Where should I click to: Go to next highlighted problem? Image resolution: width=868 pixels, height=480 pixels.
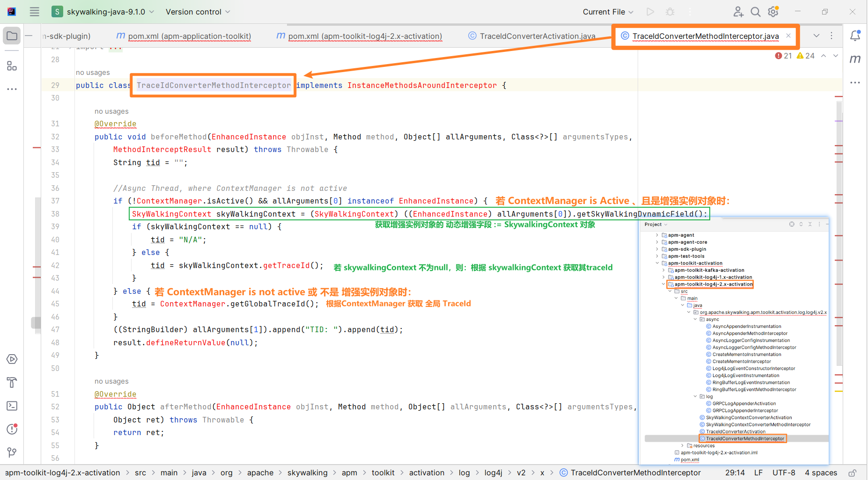click(x=836, y=56)
